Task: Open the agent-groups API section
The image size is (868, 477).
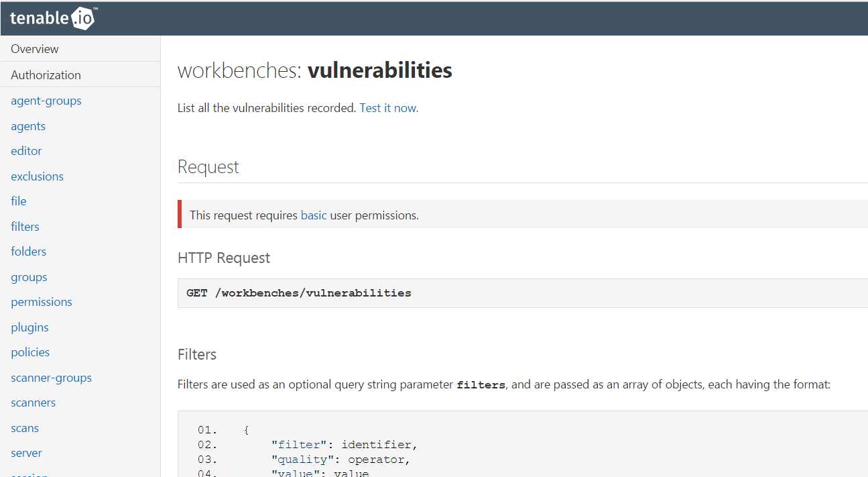Action: [46, 101]
